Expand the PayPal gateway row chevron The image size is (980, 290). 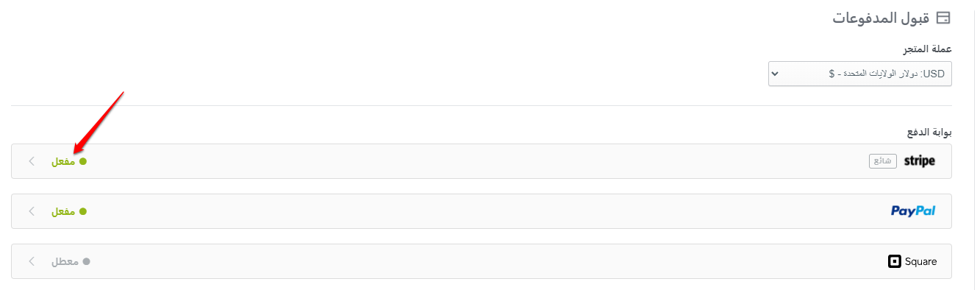[x=31, y=211]
